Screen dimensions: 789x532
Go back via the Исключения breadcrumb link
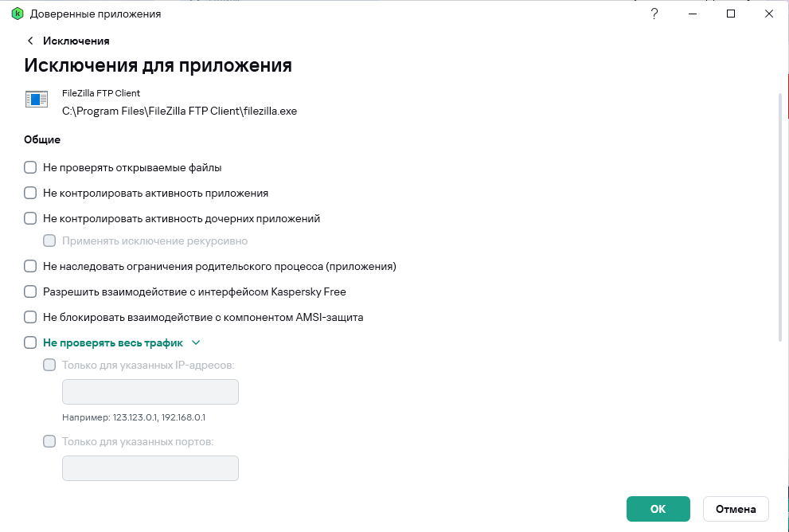tap(76, 41)
